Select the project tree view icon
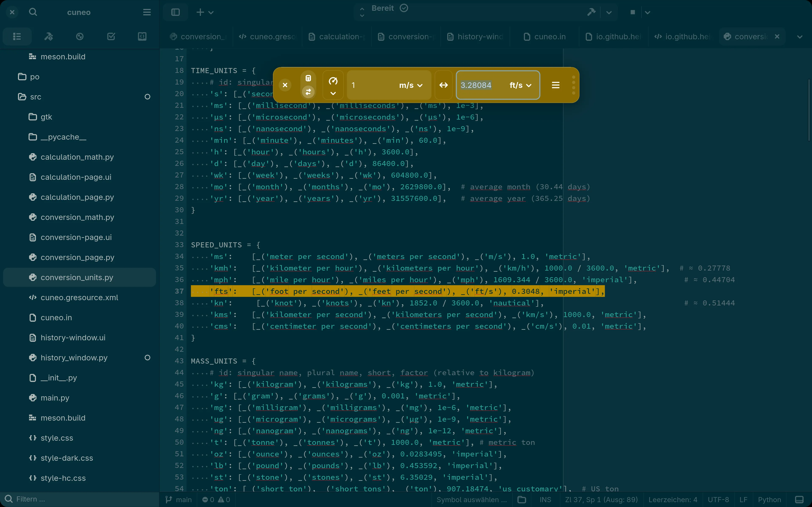Viewport: 812px width, 507px height. 17,37
